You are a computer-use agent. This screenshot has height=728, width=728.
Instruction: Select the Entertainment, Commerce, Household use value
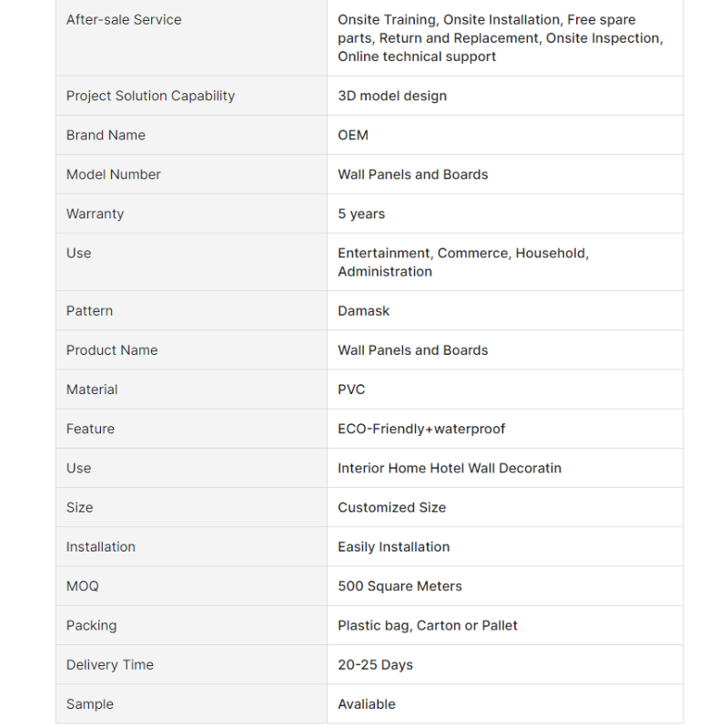[463, 262]
